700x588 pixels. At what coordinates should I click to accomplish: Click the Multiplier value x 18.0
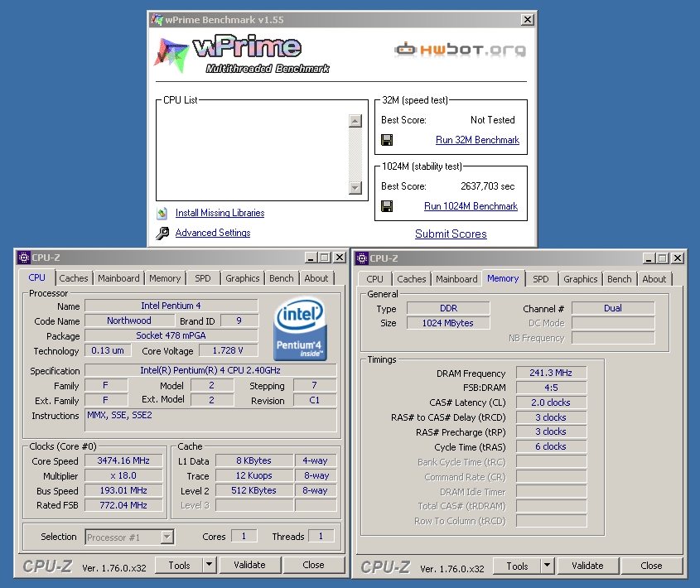(123, 475)
